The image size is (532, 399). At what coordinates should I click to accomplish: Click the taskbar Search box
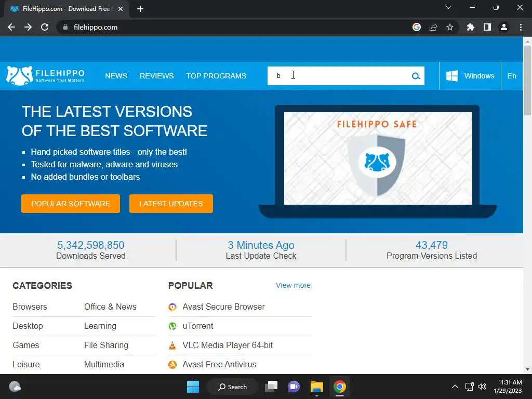pyautogui.click(x=232, y=387)
